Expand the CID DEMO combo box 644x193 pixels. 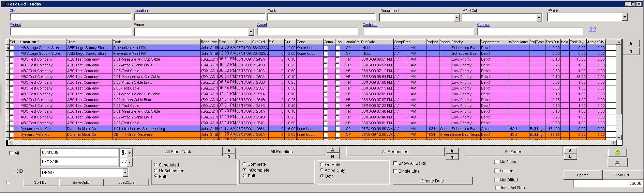point(125,173)
